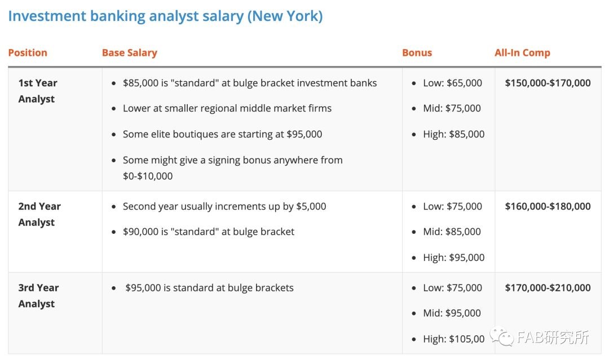Click the Base Salary column header

tap(129, 53)
